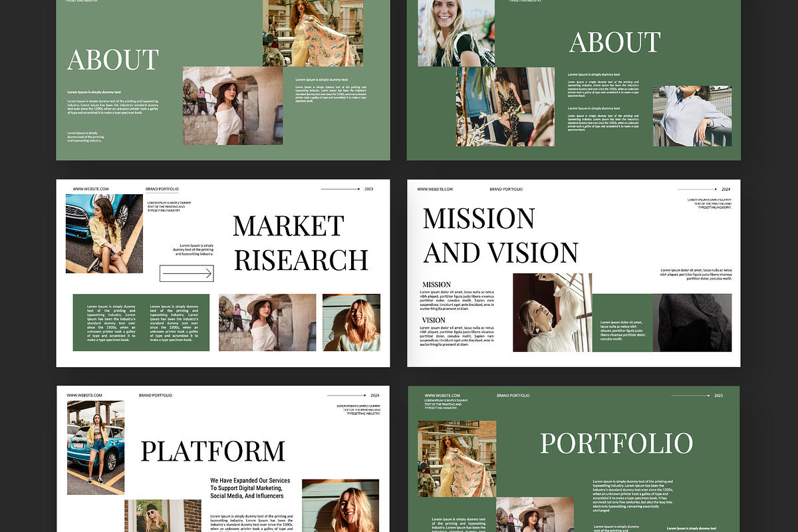
Task: Click the woman in blue shirt photo
Action: pos(692,116)
